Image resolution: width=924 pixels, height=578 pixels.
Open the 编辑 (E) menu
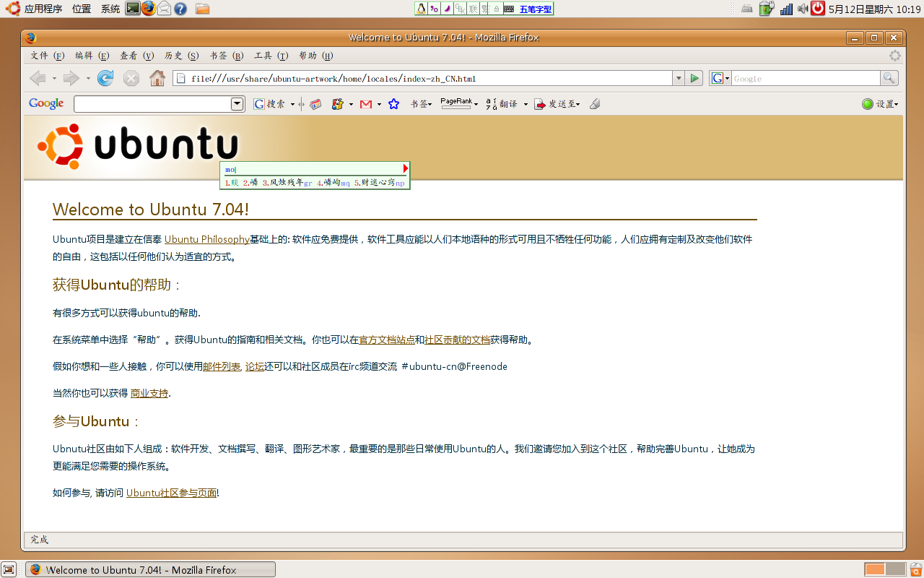pyautogui.click(x=92, y=56)
